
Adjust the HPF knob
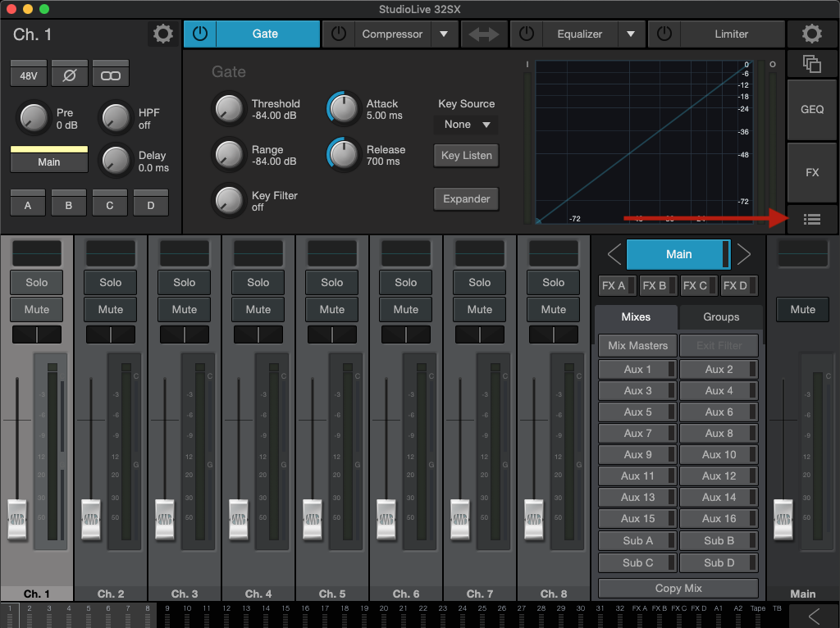[116, 118]
